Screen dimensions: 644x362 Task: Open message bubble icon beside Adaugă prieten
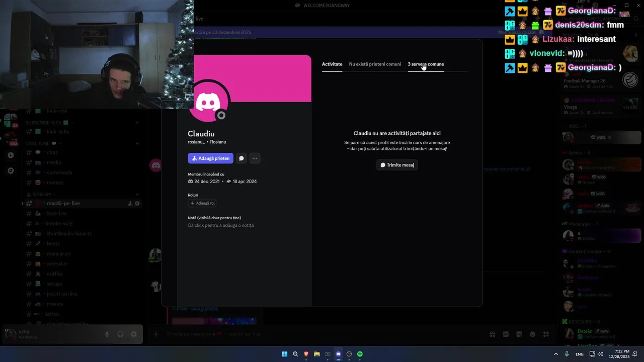pyautogui.click(x=242, y=158)
